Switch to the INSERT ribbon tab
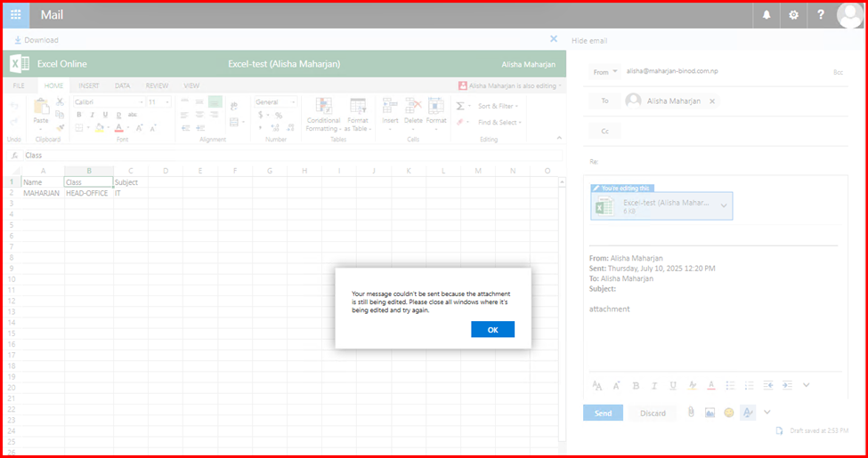Image resolution: width=868 pixels, height=458 pixels. click(88, 86)
